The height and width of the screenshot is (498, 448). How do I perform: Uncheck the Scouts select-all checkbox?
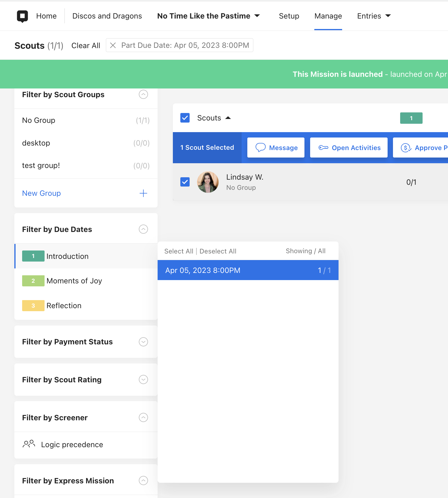coord(185,118)
